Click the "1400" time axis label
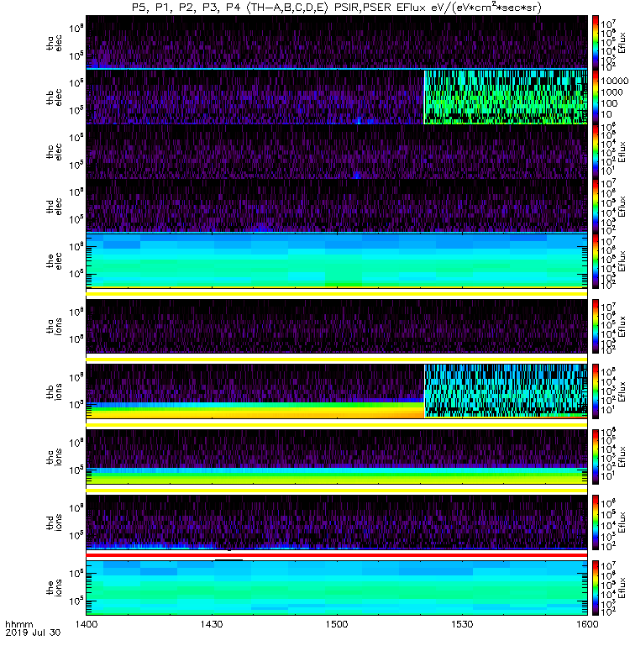630x672 pixels. (x=87, y=624)
